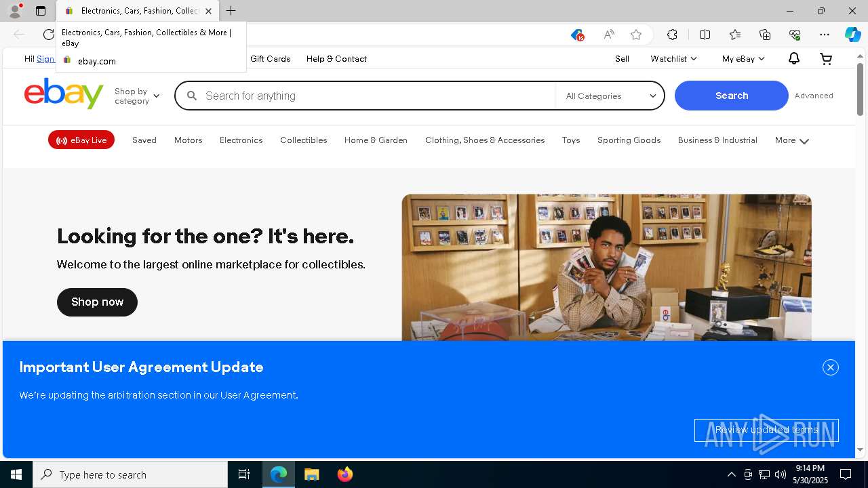Expand the Watchlist dropdown

(673, 59)
